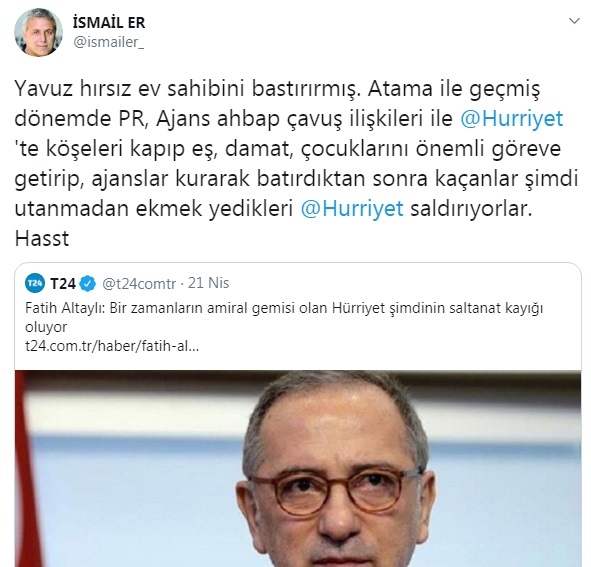591x567 pixels.
Task: Click the blue verified badge beside T24
Action: click(88, 284)
